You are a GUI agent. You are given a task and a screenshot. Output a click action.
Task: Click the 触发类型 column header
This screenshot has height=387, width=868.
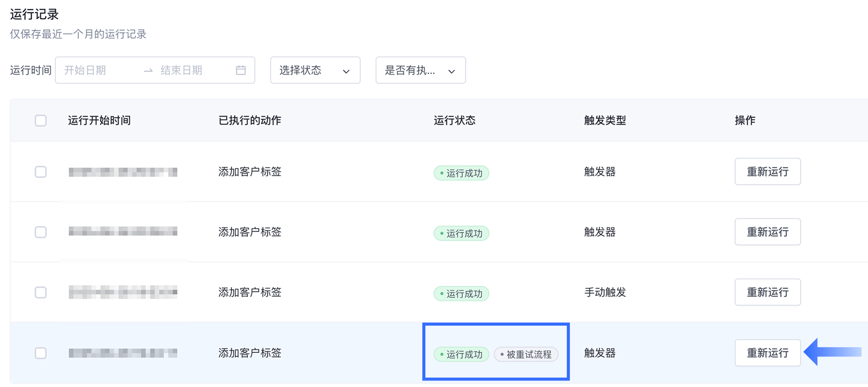coord(605,121)
